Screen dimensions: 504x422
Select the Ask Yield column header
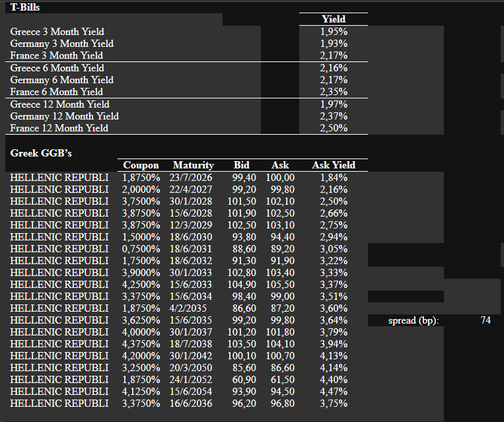(334, 165)
